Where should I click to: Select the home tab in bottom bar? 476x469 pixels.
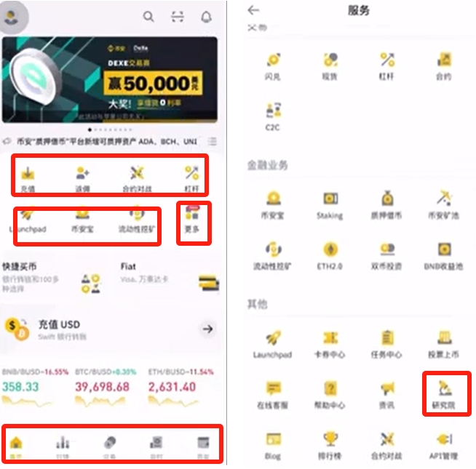[16, 446]
